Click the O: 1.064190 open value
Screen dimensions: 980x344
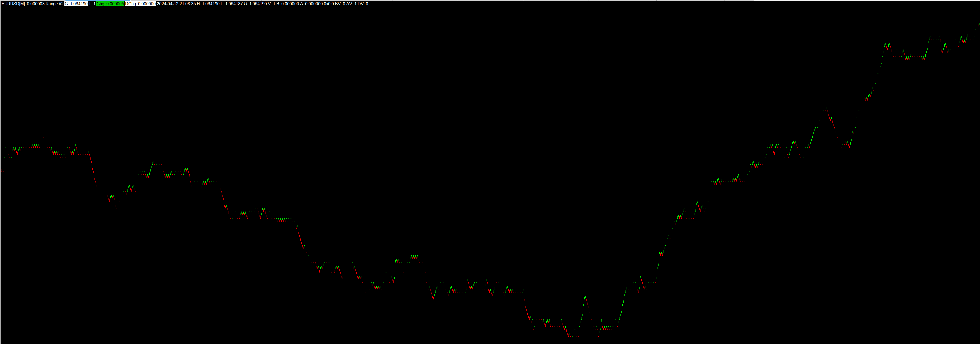click(255, 4)
